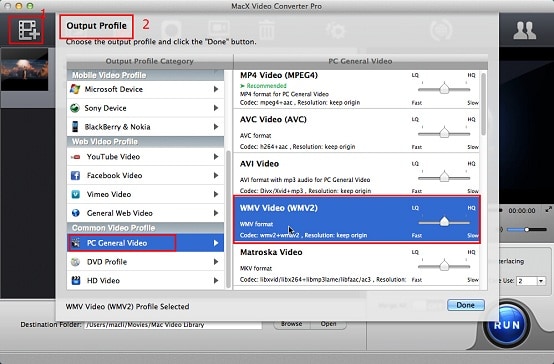
Task: Click the BlackBerry & Nokia phone icon
Action: [x=75, y=127]
